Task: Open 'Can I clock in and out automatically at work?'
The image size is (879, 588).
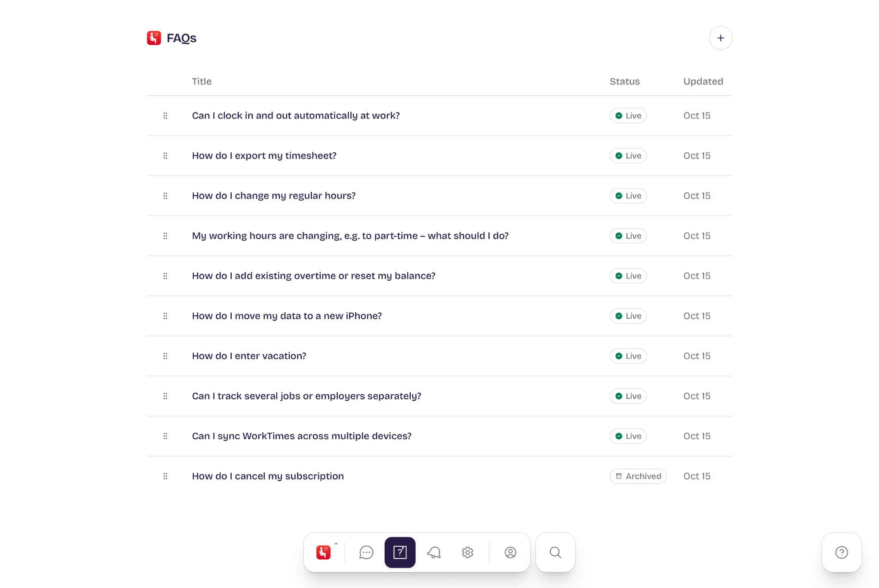Action: click(x=296, y=116)
